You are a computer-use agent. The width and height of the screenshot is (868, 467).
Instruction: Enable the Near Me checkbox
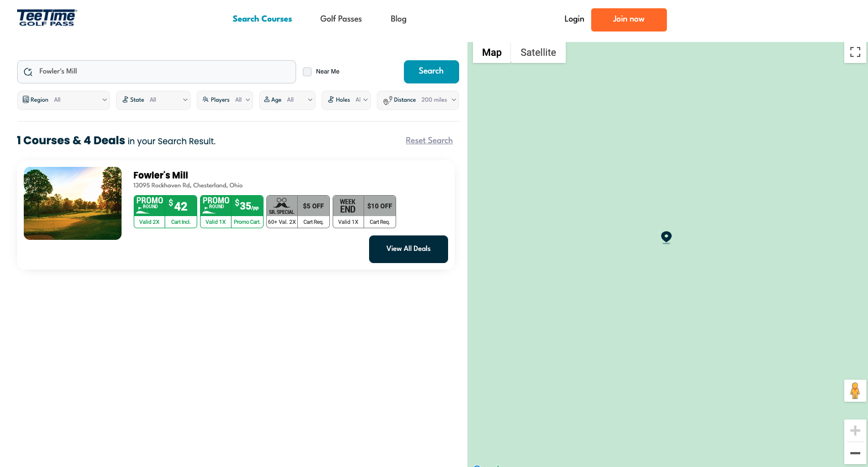(307, 72)
